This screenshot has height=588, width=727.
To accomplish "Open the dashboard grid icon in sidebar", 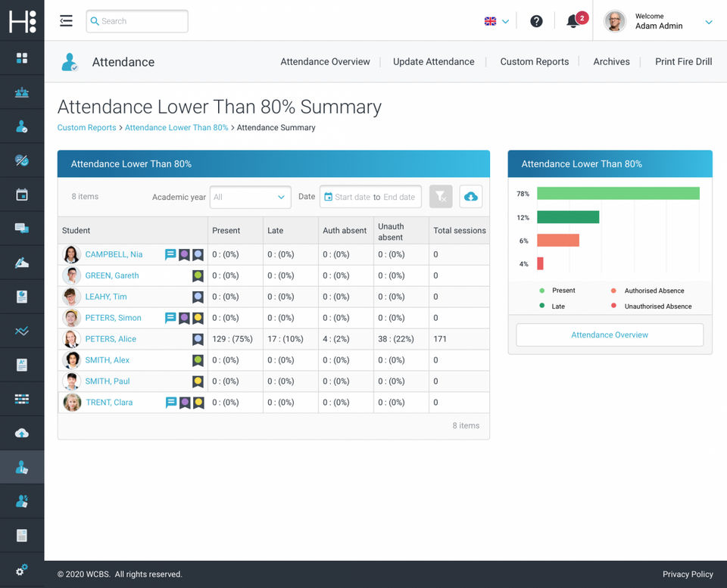I will tap(22, 58).
